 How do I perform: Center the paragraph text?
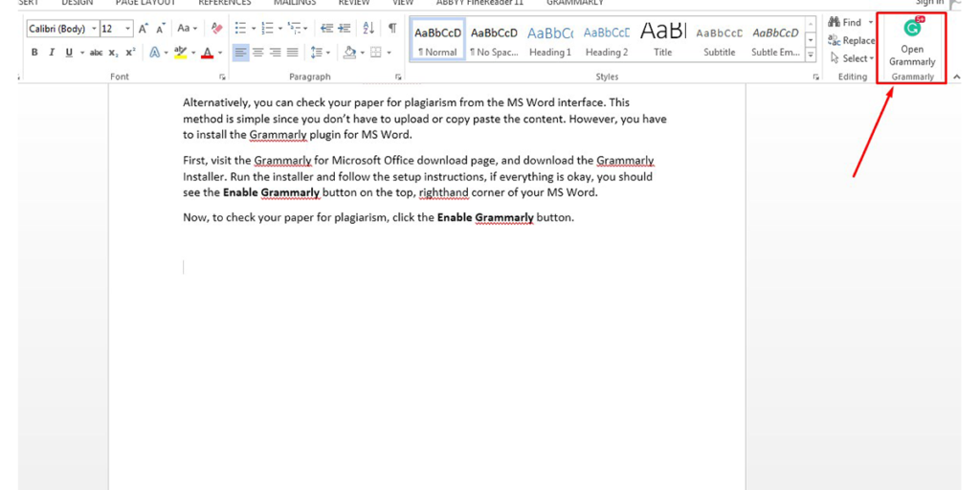point(258,54)
